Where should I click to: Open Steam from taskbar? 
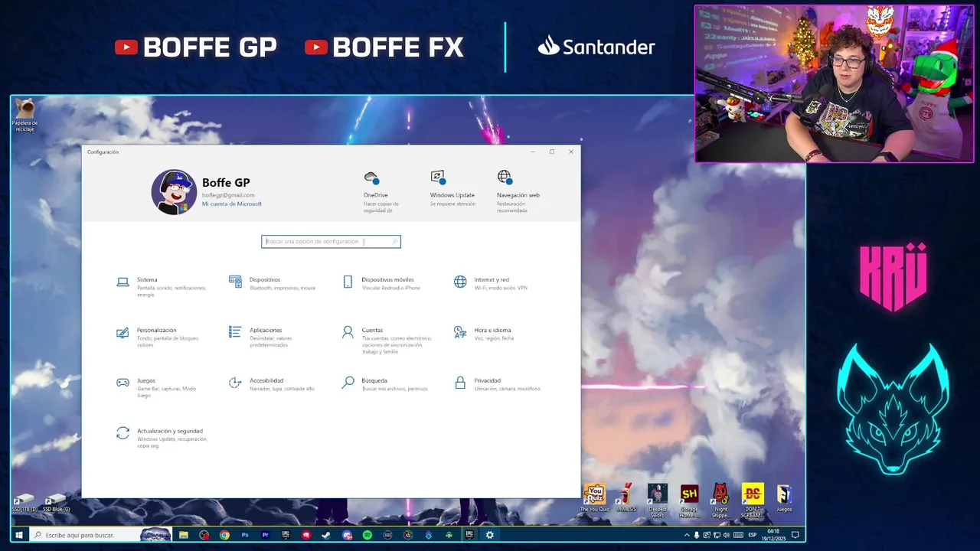pos(327,535)
